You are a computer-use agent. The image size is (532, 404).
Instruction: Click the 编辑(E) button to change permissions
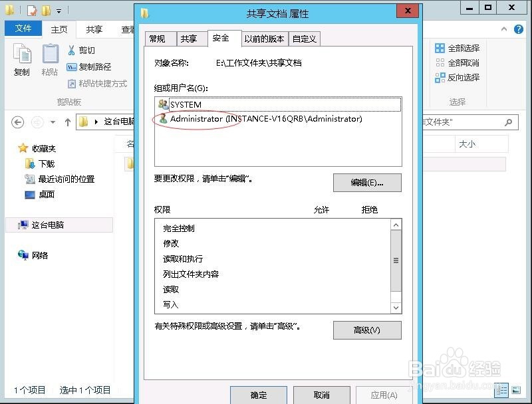(367, 183)
